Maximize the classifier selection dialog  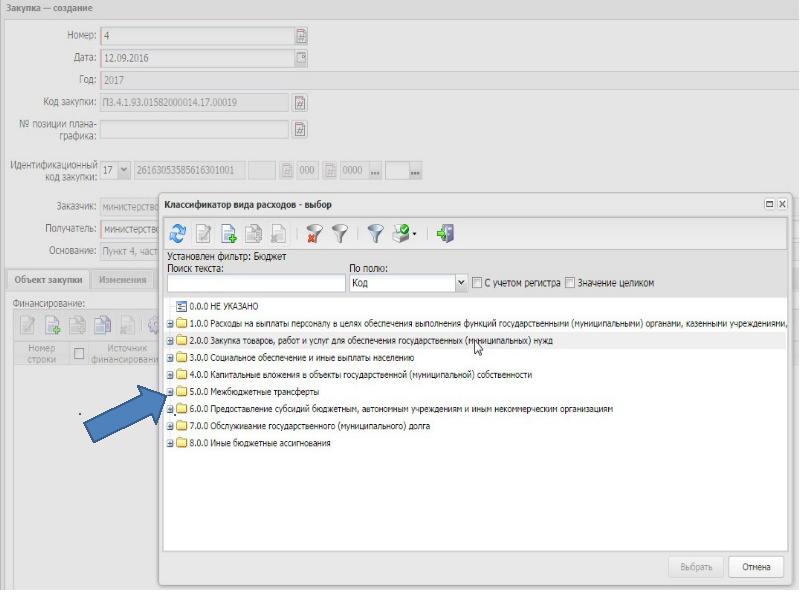coord(769,204)
